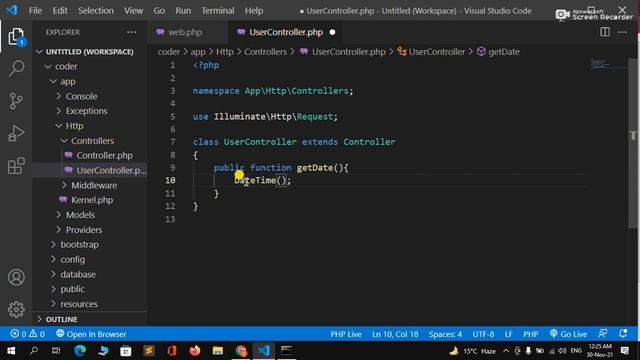Image resolution: width=640 pixels, height=360 pixels.
Task: Open Chrome from the taskbar
Action: click(x=241, y=351)
